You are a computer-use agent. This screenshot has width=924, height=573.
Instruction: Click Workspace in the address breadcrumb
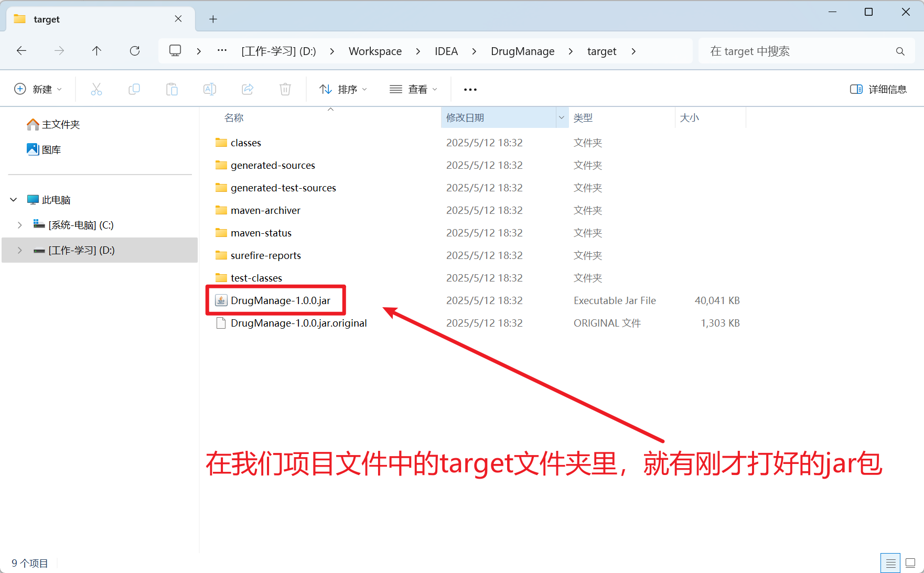tap(375, 51)
